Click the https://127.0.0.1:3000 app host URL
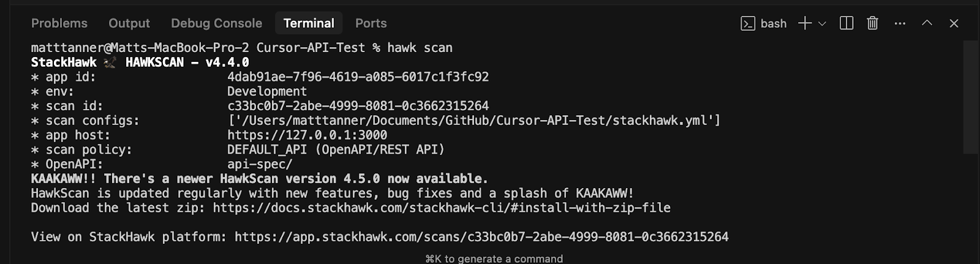This screenshot has width=980, height=264. (307, 135)
